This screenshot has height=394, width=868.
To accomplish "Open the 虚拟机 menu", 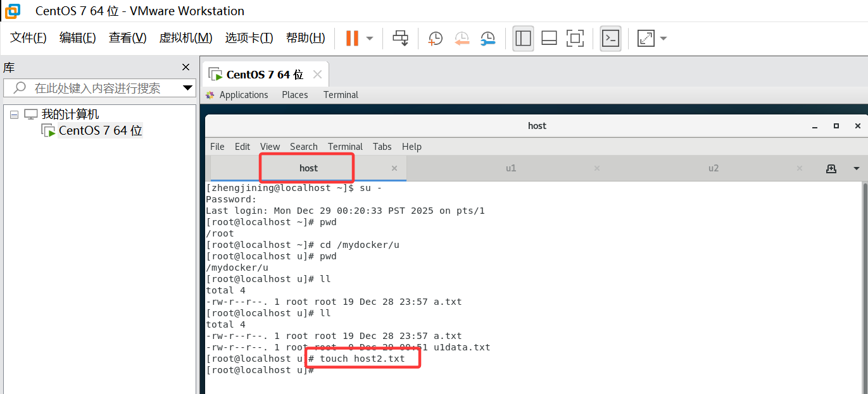I will (186, 38).
